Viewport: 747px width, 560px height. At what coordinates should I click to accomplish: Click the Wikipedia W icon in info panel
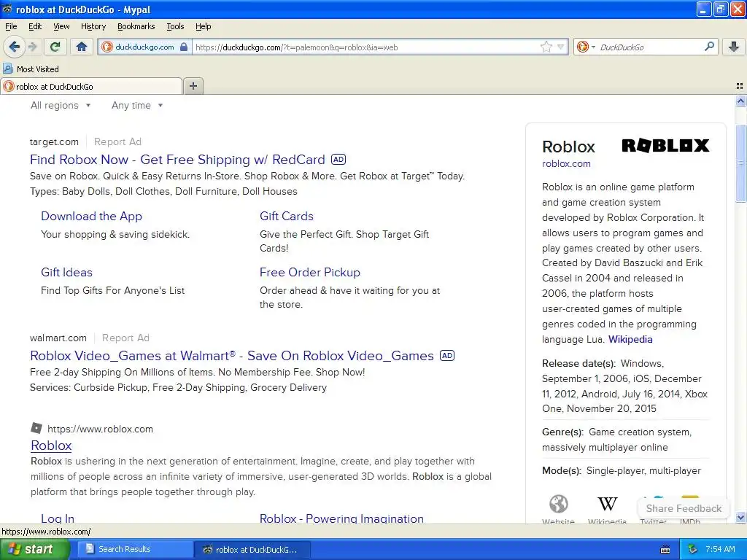608,503
